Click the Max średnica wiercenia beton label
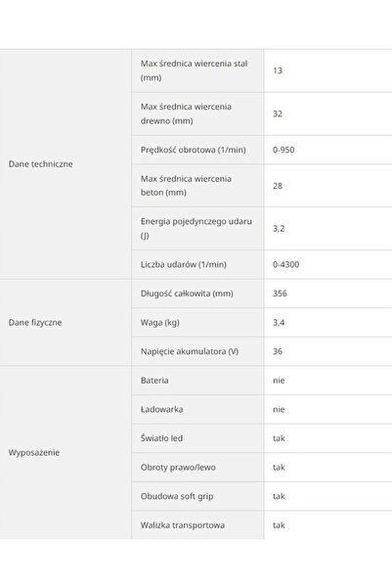The image size is (392, 588). [x=186, y=186]
